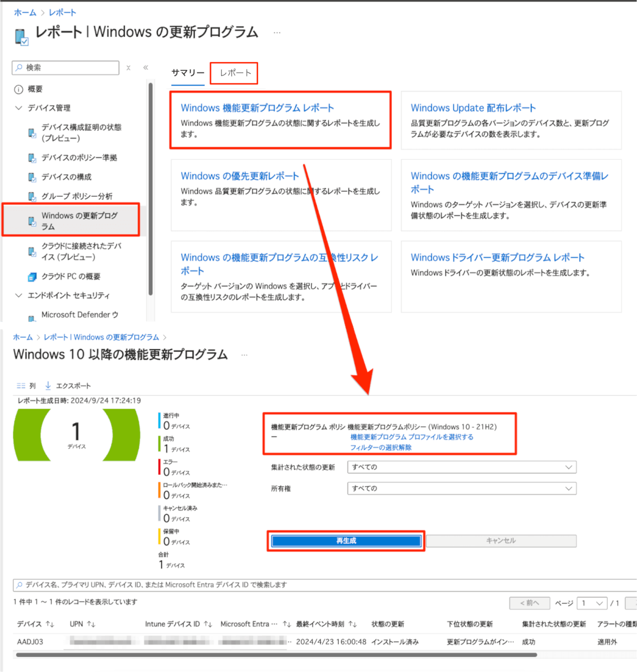Image resolution: width=637 pixels, height=672 pixels.
Task: Open 互換性リスク レポート card link
Action: click(280, 264)
